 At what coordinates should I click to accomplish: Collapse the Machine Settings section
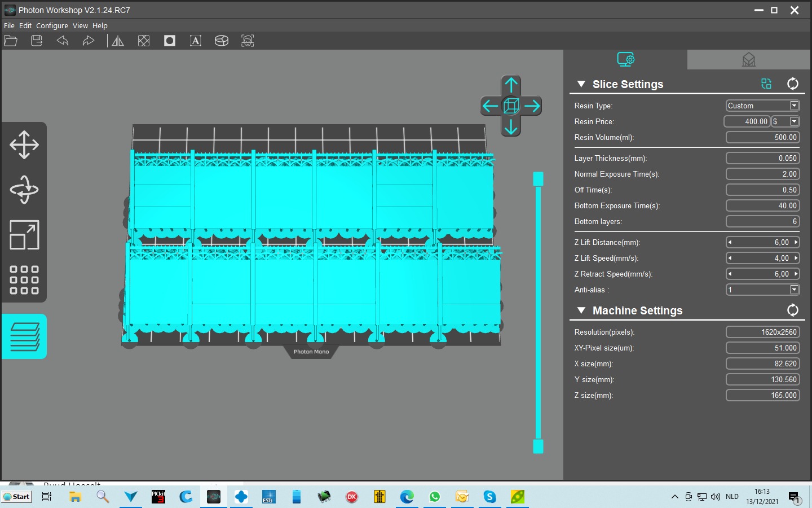pyautogui.click(x=581, y=310)
